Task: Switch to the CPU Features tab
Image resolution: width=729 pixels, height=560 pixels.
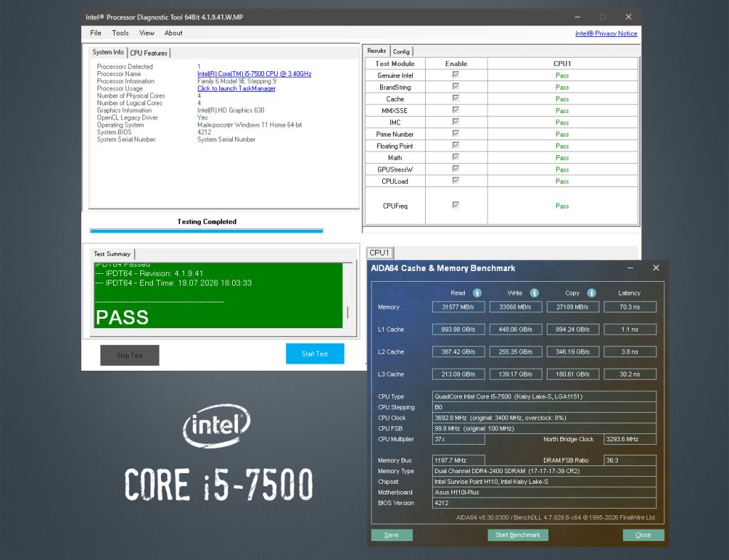Action: (149, 53)
